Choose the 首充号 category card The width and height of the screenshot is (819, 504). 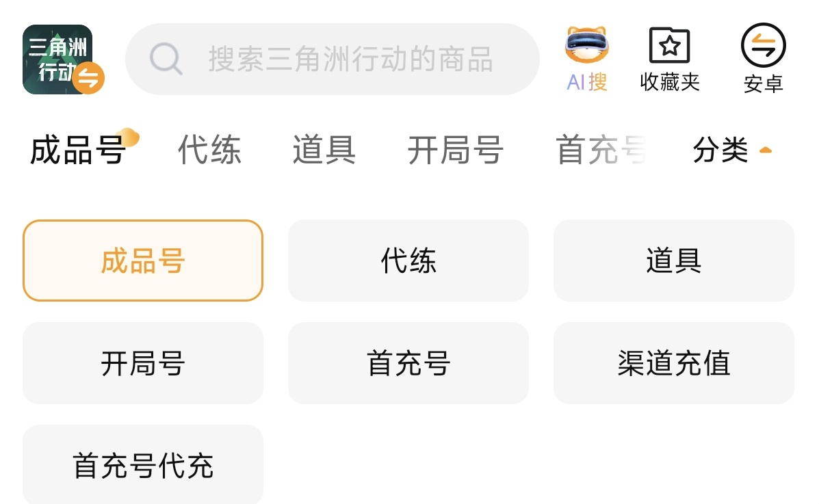408,363
